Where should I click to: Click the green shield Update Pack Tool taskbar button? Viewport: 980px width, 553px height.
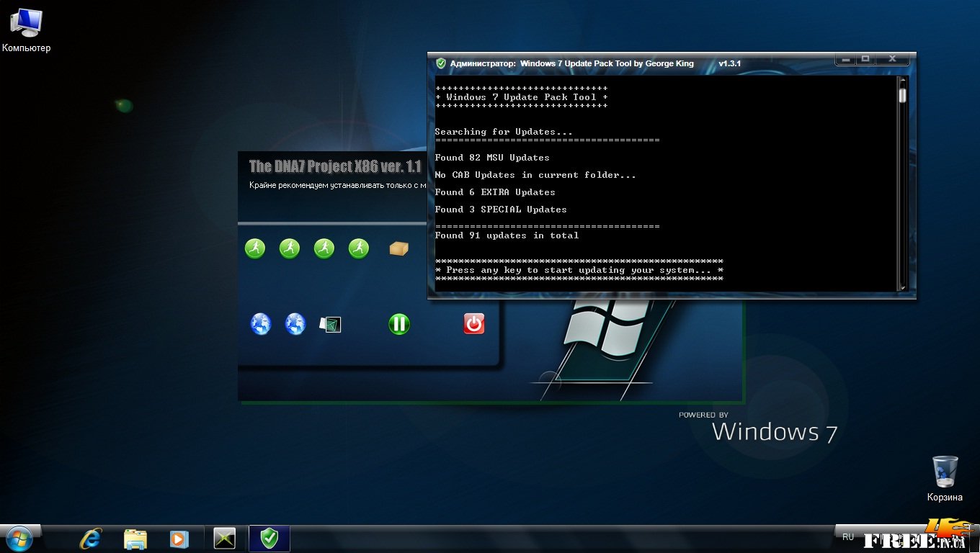269,538
